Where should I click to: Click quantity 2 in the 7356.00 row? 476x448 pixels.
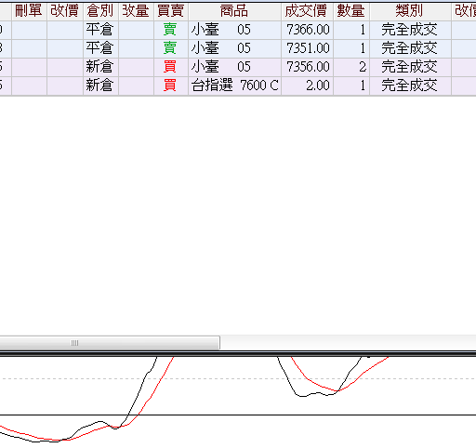(x=363, y=67)
